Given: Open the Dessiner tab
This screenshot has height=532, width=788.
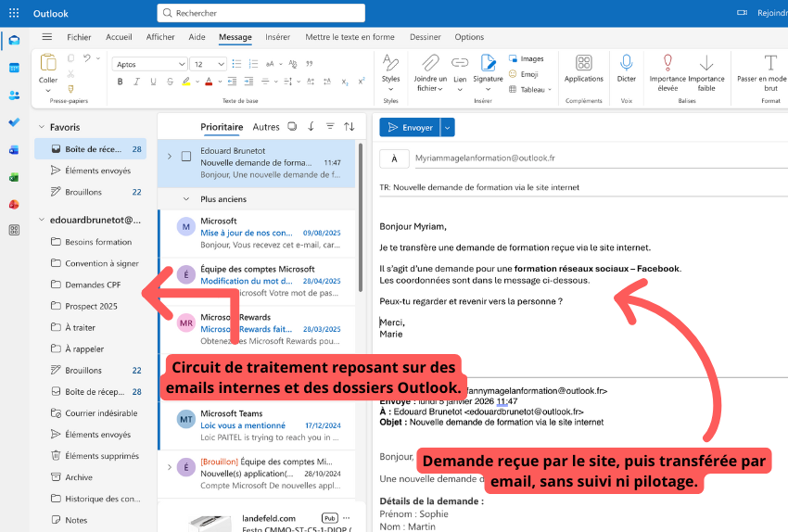Looking at the screenshot, I should [x=426, y=37].
